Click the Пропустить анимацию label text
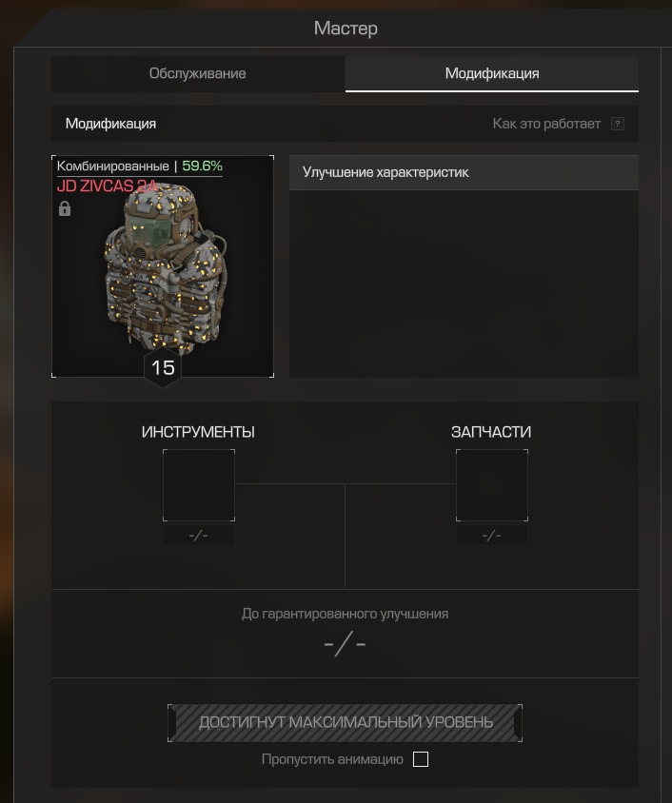 click(x=332, y=759)
